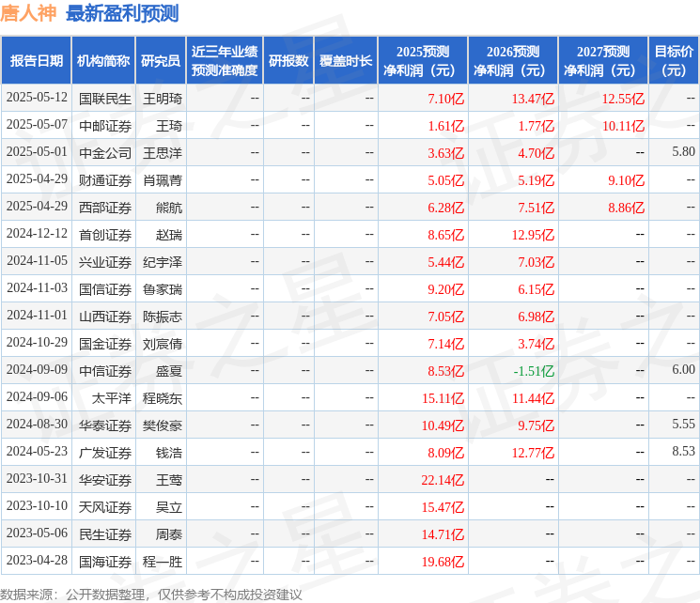Select analyst 纪宇泽
The image size is (700, 603).
coord(163,261)
